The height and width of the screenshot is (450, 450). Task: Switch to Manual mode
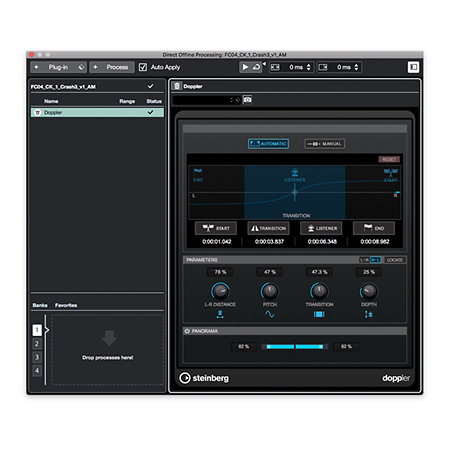(x=324, y=144)
